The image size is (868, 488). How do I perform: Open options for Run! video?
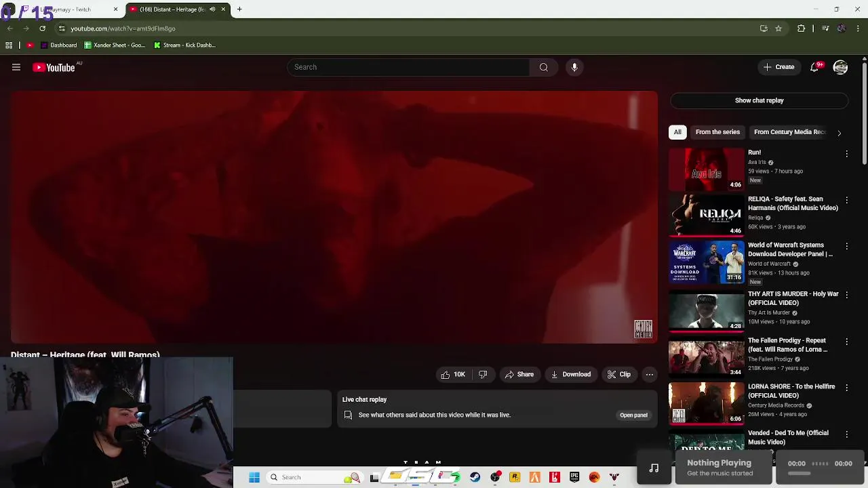tap(846, 154)
